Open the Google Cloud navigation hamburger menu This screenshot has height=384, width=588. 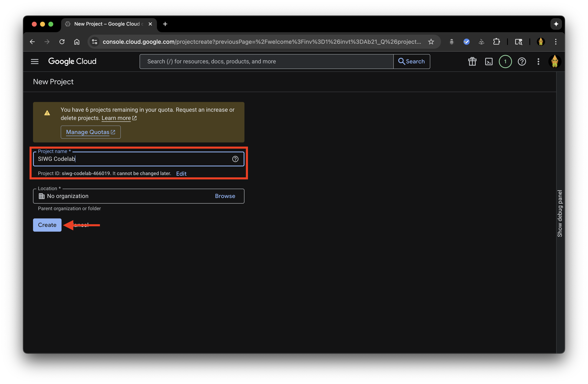click(35, 62)
